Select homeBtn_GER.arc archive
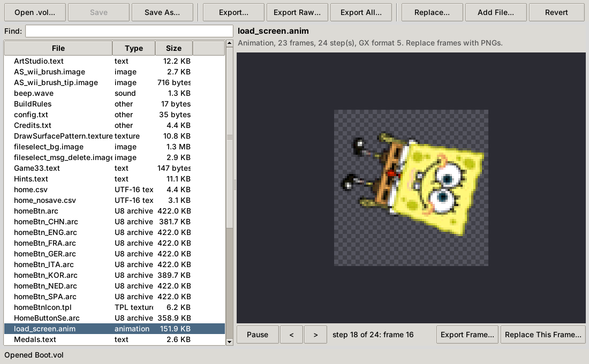The height and width of the screenshot is (364, 589). (115, 254)
